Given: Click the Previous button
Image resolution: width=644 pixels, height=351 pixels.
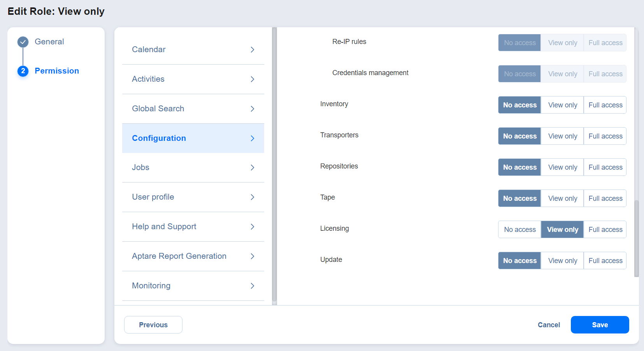Looking at the screenshot, I should coord(153,325).
